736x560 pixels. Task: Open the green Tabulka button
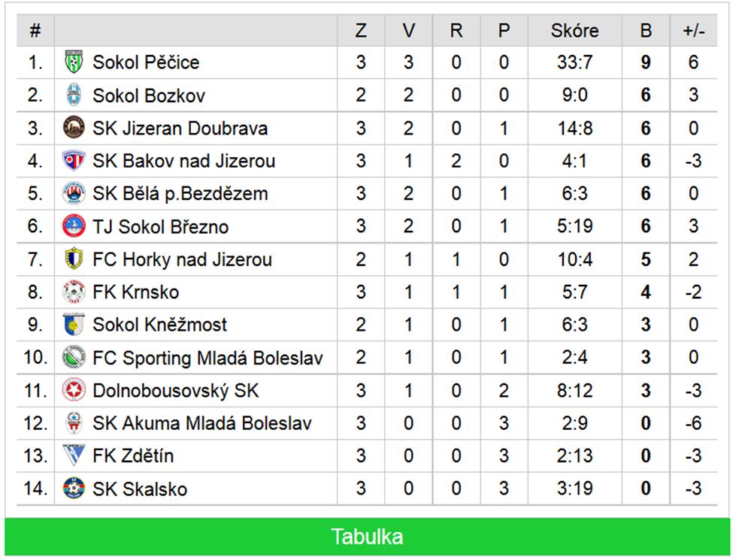tap(367, 537)
